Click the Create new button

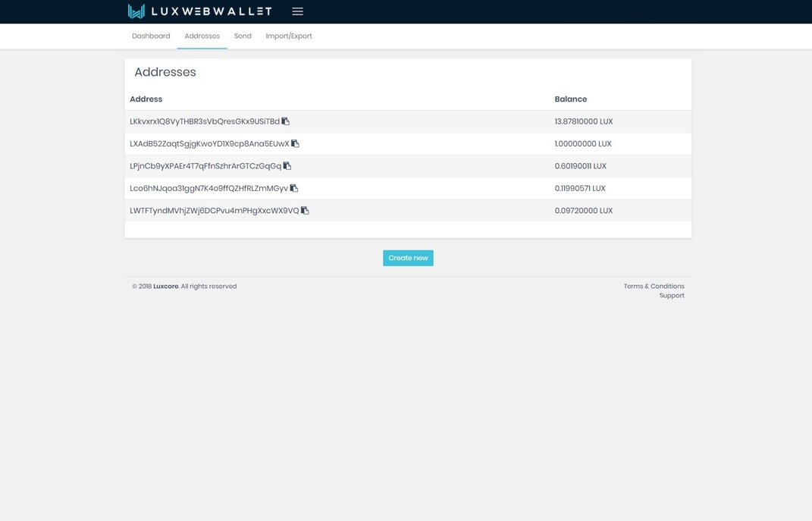[x=408, y=258]
